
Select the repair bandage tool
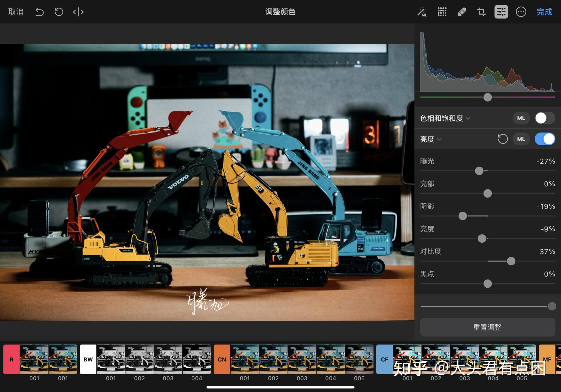pyautogui.click(x=462, y=12)
